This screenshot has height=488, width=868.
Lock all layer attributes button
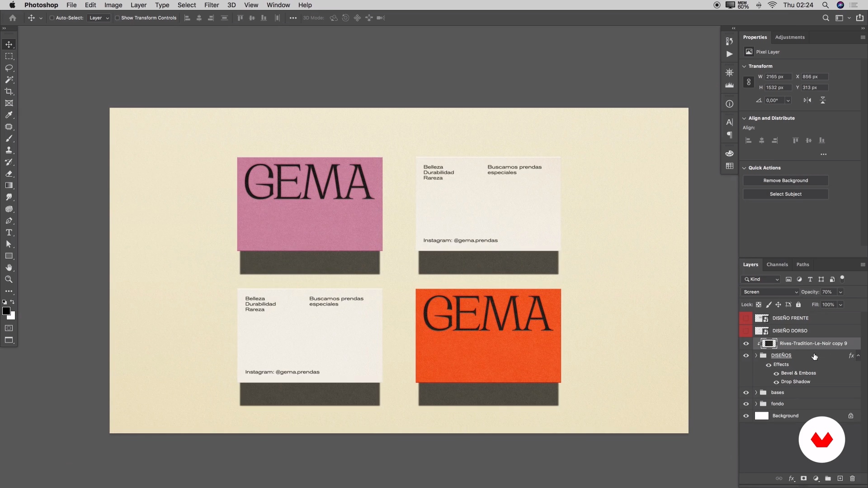pyautogui.click(x=798, y=305)
